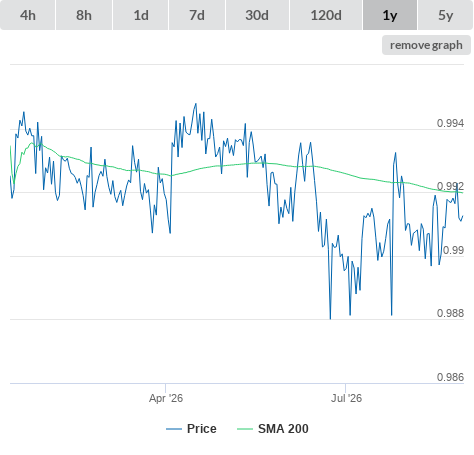Show the 30d price history
Image resolution: width=474 pixels, height=455 pixels.
[257, 15]
